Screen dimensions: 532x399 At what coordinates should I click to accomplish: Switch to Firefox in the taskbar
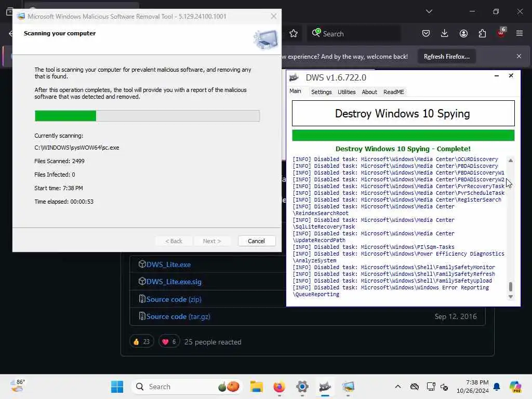pos(279,387)
